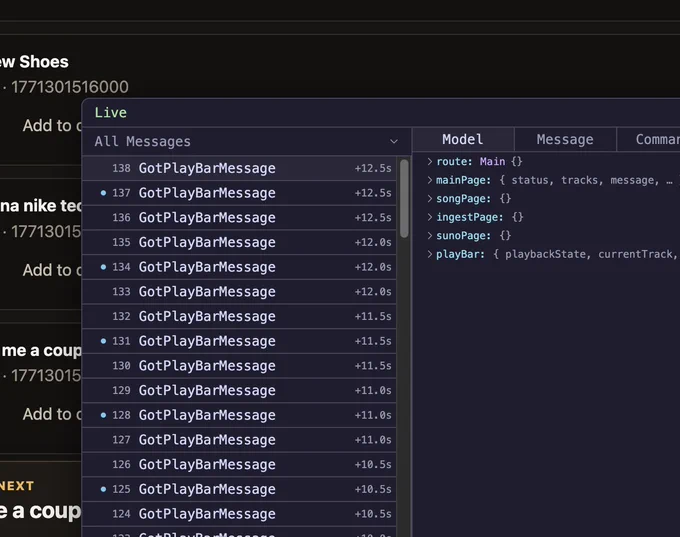Select message 134 GotPlayBarMessage

tap(239, 267)
